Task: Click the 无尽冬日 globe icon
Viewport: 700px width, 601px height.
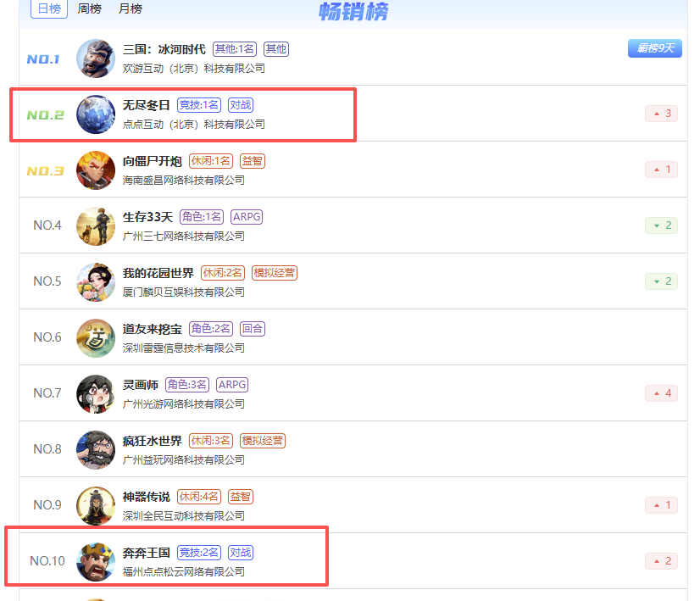Action: click(96, 114)
